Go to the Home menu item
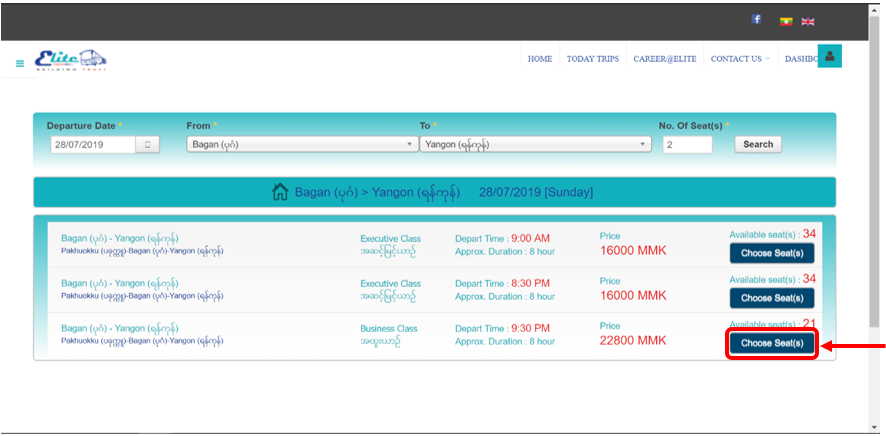Viewport: 886px width, 436px height. click(540, 59)
